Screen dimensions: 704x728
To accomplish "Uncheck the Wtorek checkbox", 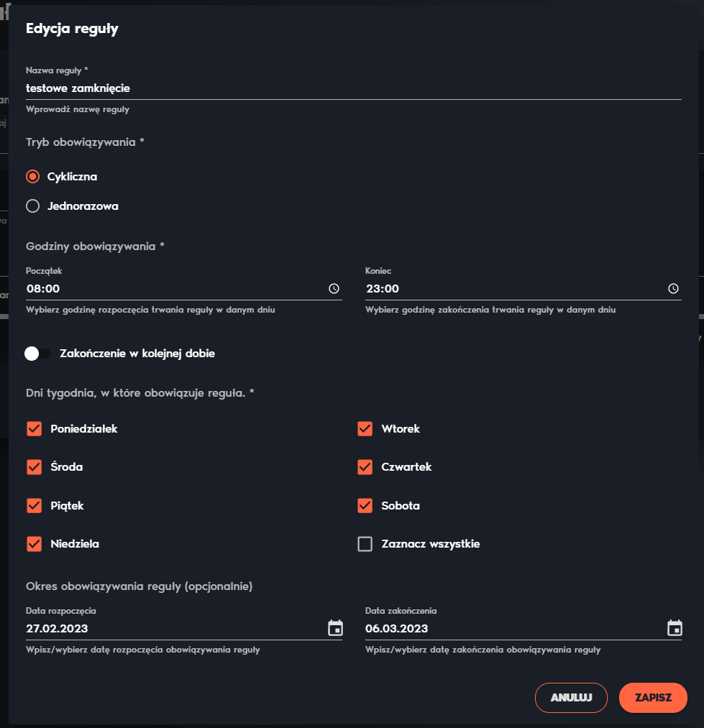I will pyautogui.click(x=365, y=429).
